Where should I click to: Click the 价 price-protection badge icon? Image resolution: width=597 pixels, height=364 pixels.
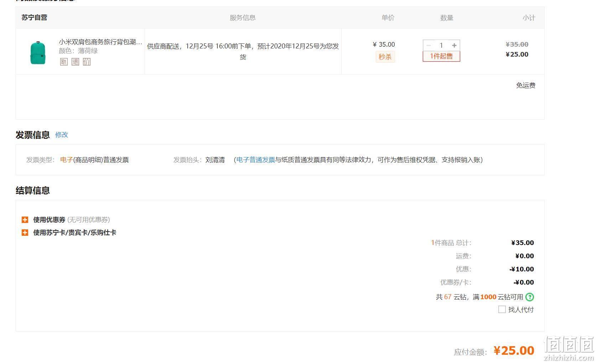(x=87, y=62)
